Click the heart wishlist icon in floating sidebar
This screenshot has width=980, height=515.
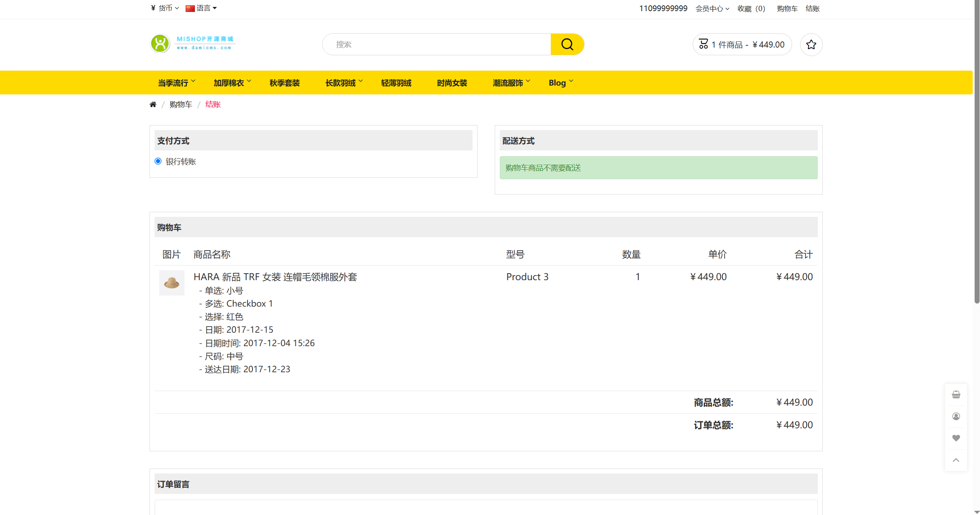[956, 438]
